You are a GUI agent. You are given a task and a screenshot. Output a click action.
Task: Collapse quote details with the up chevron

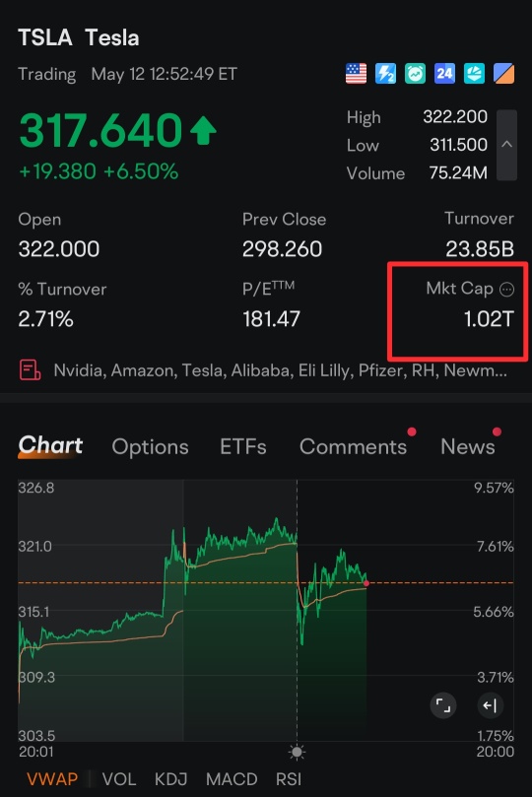506,145
